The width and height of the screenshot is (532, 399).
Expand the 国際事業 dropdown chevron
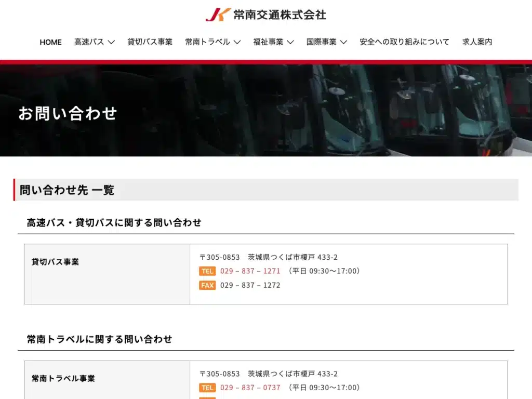(344, 42)
